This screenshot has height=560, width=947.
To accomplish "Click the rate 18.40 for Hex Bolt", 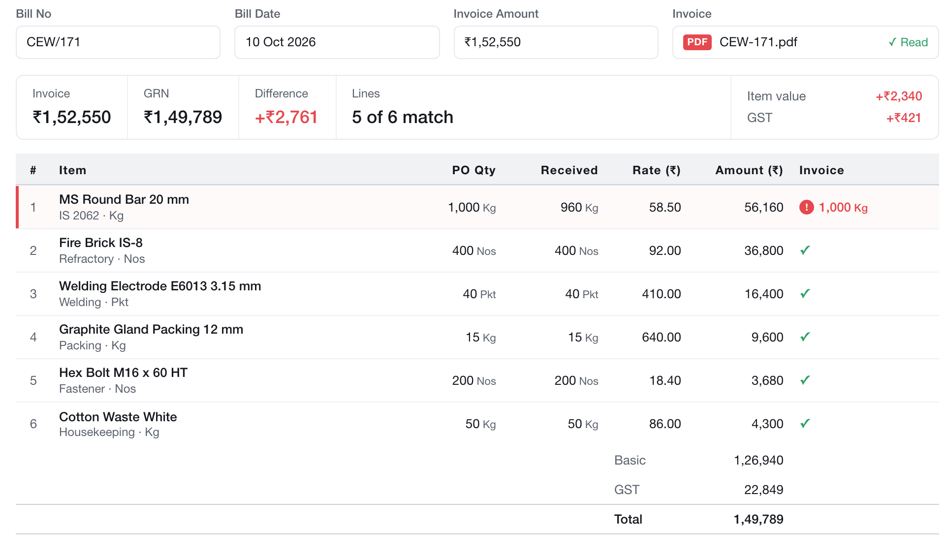I will [665, 380].
